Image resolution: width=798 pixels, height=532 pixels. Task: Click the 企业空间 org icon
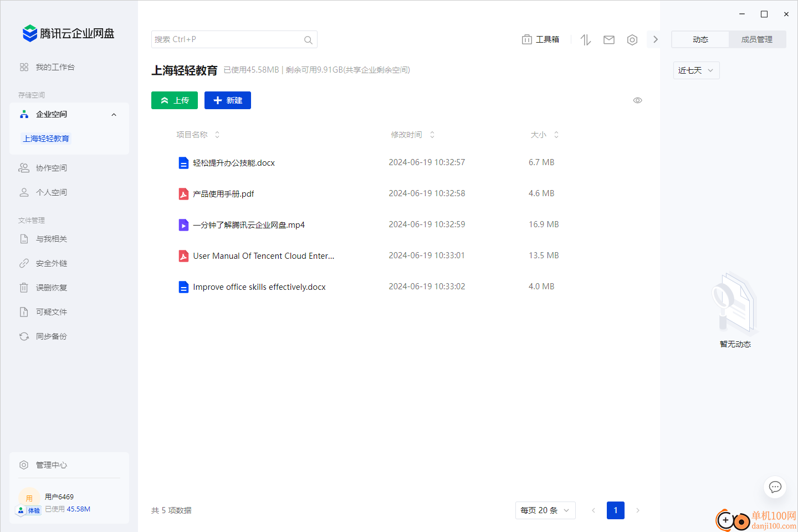[24, 114]
